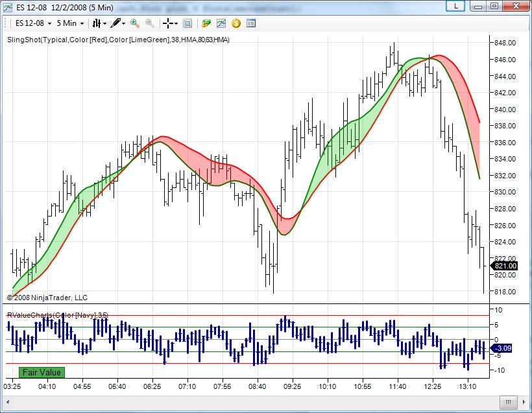Expand the drawing tools dropdown arrow

(123, 23)
